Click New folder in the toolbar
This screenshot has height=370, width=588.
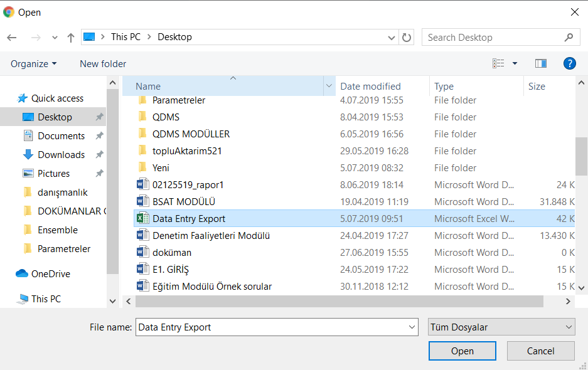103,64
